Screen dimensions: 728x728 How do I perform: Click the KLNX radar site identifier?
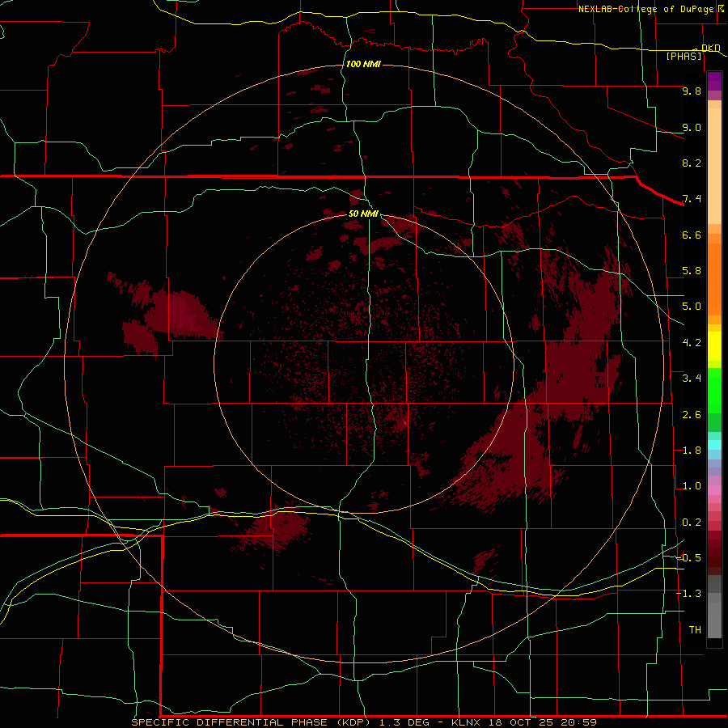click(x=467, y=722)
